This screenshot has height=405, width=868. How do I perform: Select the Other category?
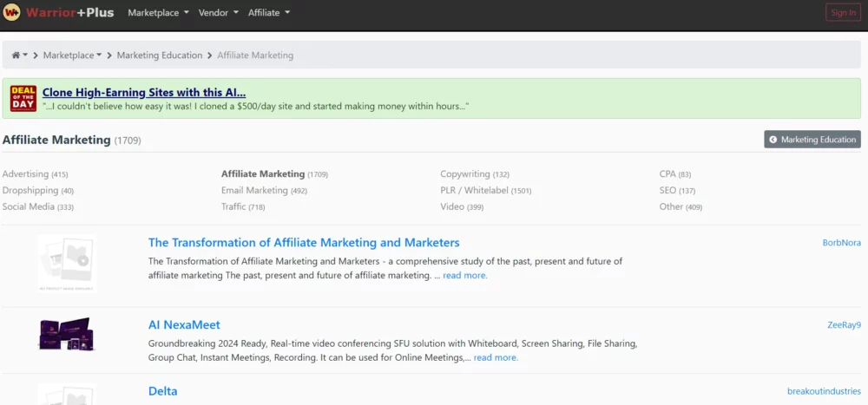tap(681, 207)
